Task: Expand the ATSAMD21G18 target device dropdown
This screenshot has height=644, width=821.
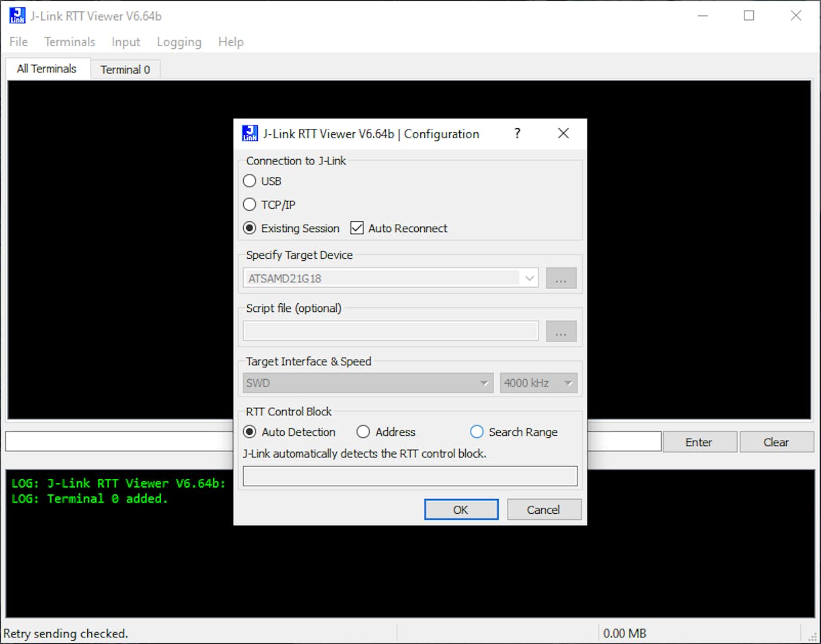Action: (529, 278)
